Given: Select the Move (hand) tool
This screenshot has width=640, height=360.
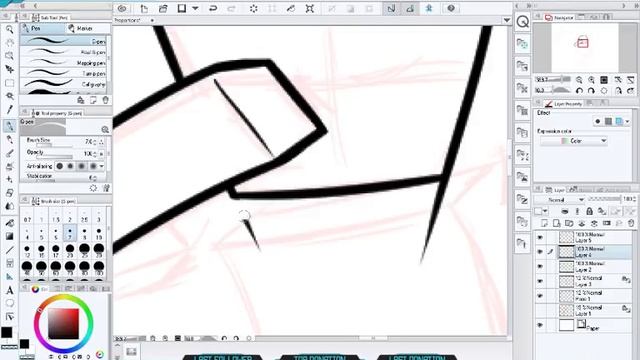Looking at the screenshot, I should tap(9, 43).
